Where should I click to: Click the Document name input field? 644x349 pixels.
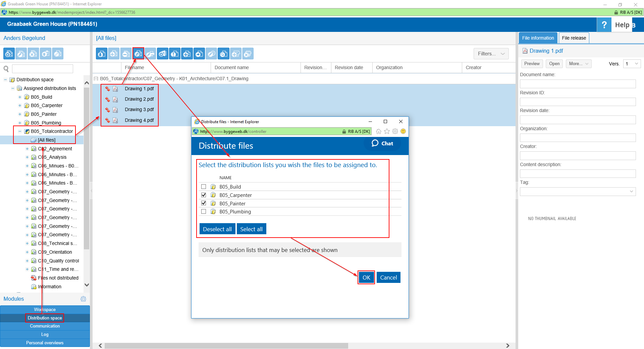point(578,84)
